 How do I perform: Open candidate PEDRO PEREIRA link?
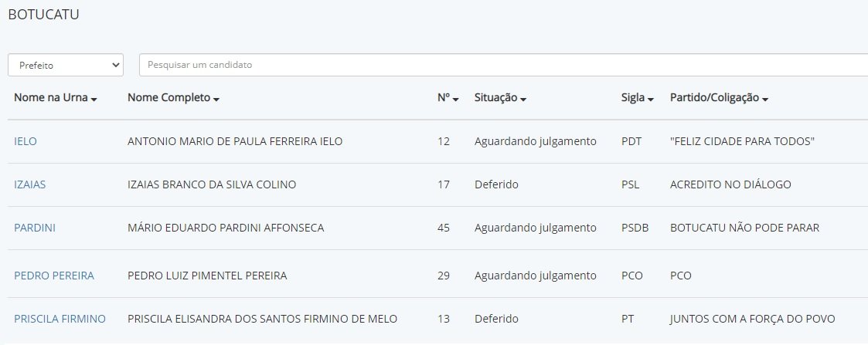[x=54, y=276]
